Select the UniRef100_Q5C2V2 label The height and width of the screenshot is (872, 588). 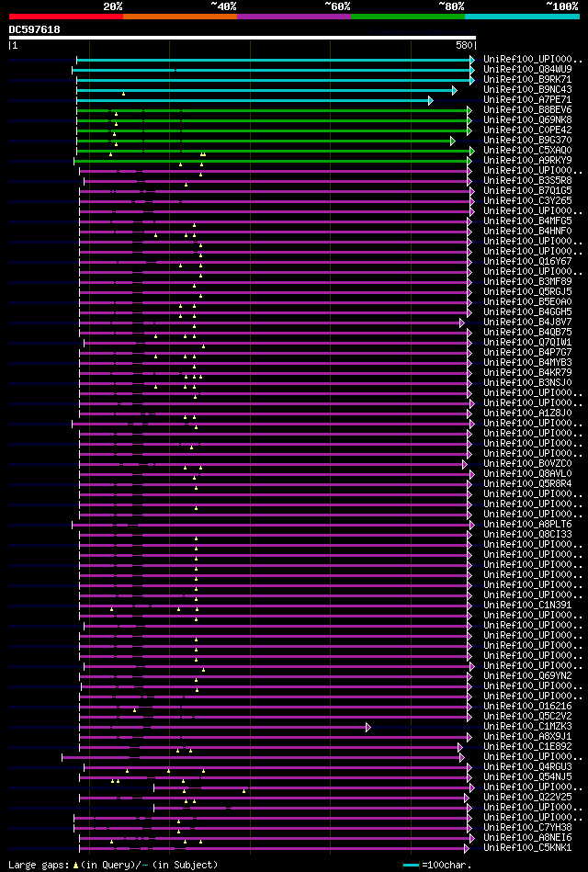click(527, 717)
